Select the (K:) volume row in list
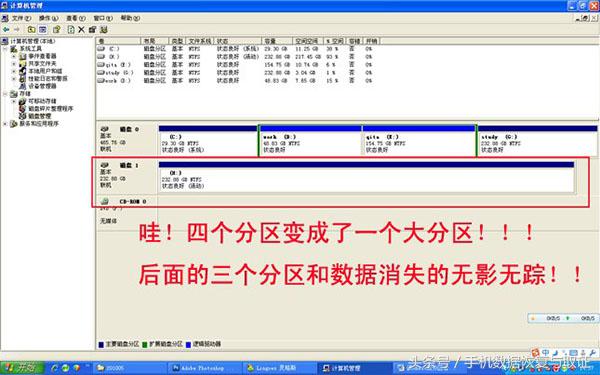This screenshot has width=600, height=375. 235,57
